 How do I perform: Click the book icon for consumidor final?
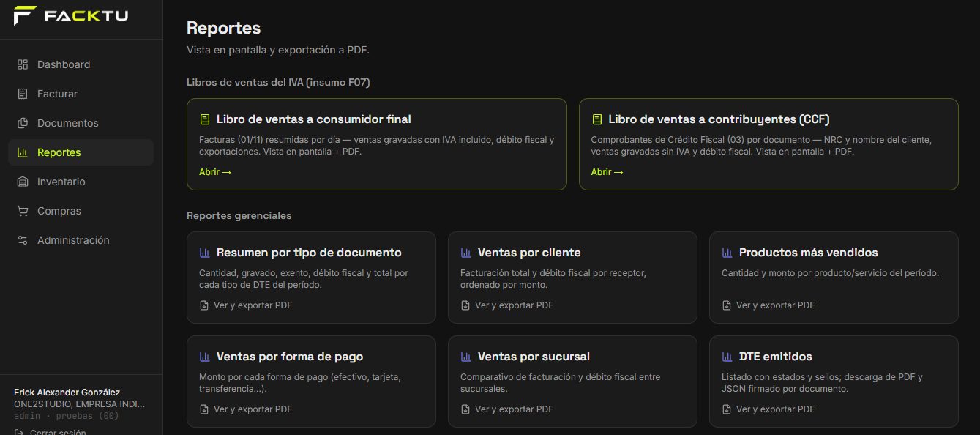coord(205,119)
